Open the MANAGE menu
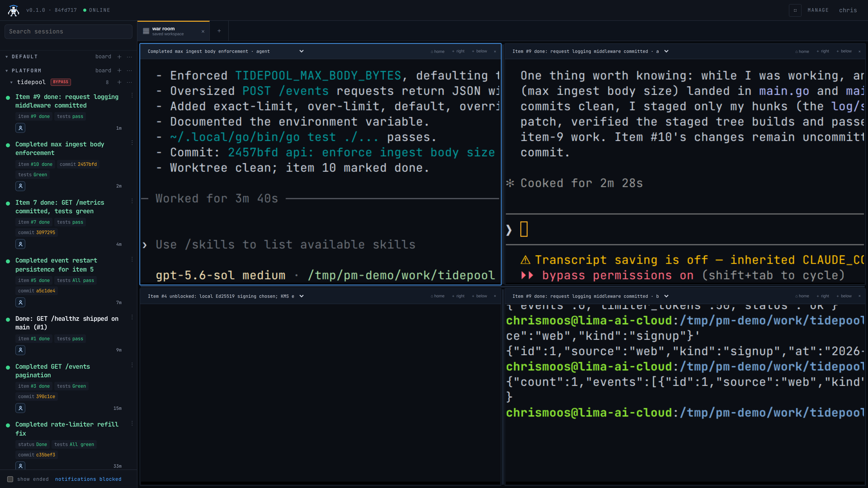The width and height of the screenshot is (868, 488). click(818, 10)
